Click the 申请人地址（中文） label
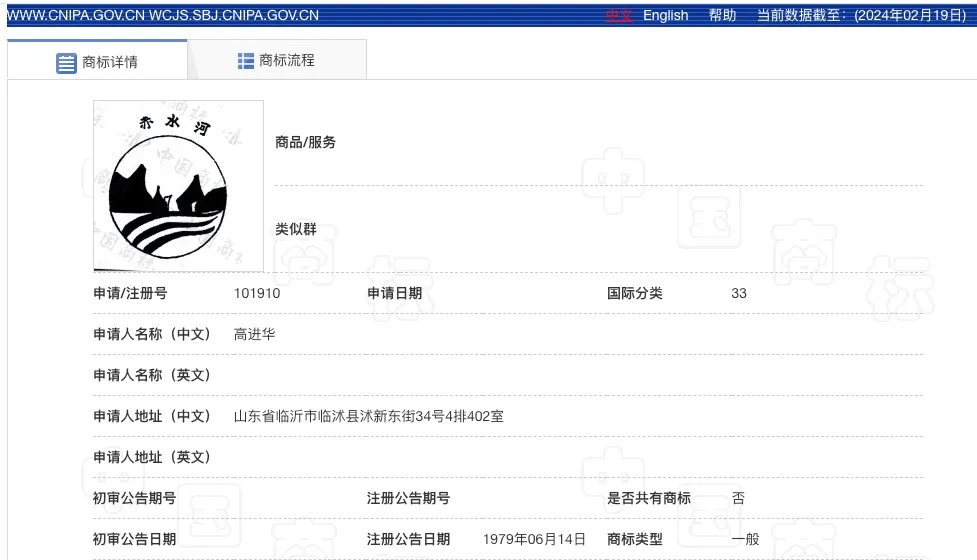The height and width of the screenshot is (560, 977). click(x=153, y=416)
